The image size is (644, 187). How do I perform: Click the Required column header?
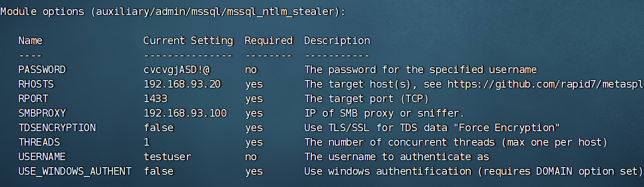pyautogui.click(x=269, y=41)
